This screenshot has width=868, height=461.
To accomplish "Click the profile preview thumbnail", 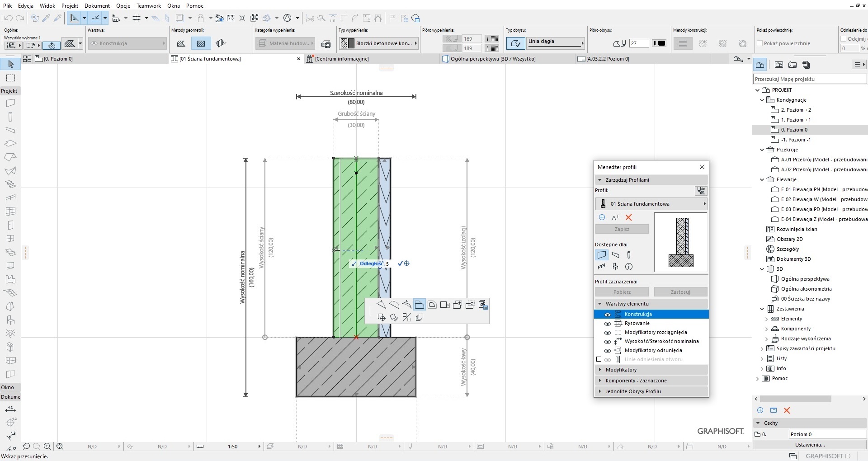I will [x=681, y=242].
